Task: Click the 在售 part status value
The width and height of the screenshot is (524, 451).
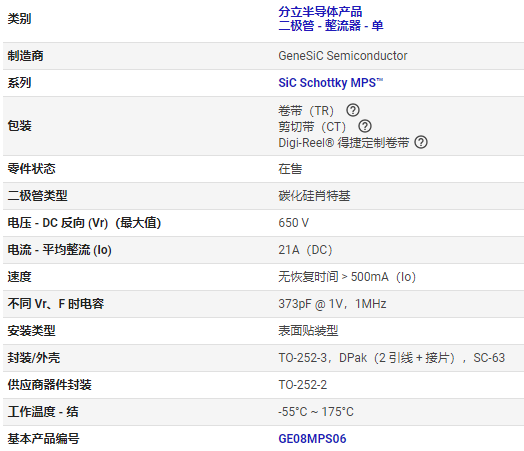Action: [290, 169]
